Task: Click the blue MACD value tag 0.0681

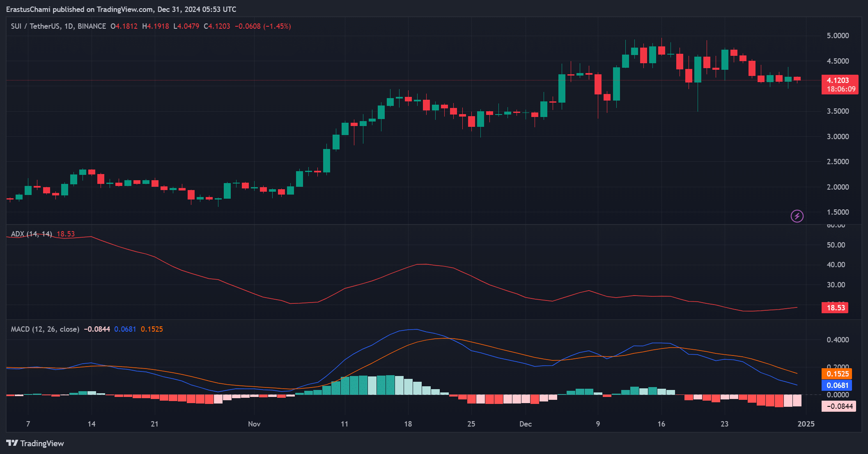Action: point(837,385)
